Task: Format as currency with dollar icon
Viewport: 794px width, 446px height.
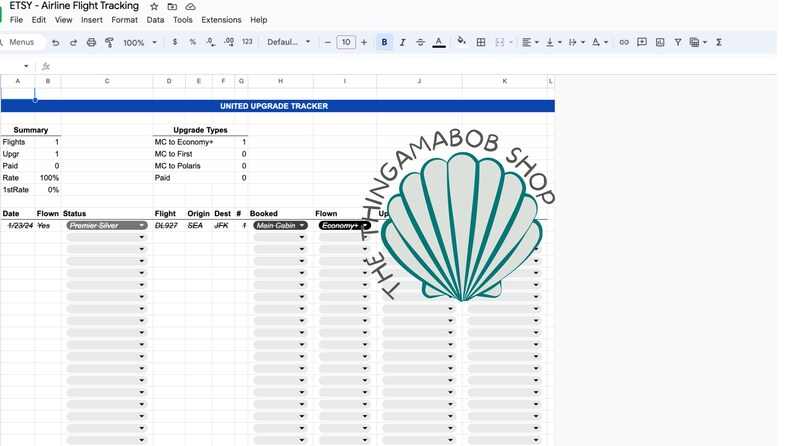Action: (175, 42)
